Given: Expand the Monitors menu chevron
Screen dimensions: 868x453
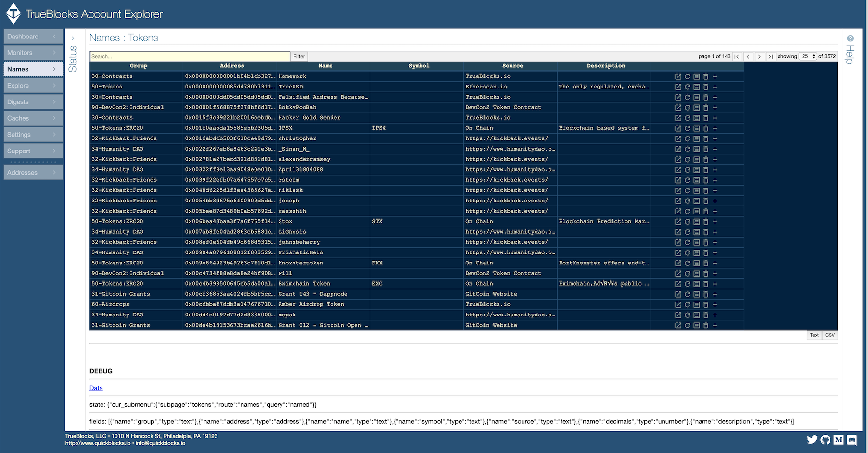Looking at the screenshot, I should point(54,53).
